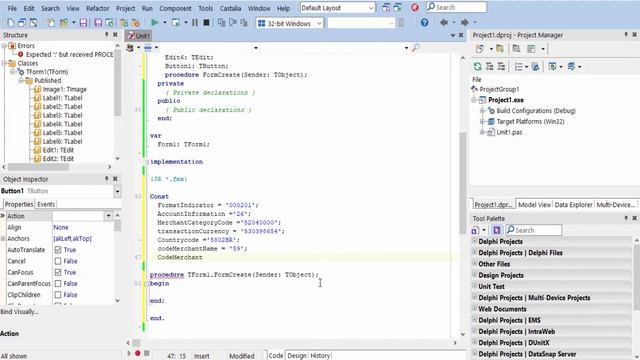The width and height of the screenshot is (640, 360).
Task: Click the green Run button
Action: [154, 23]
